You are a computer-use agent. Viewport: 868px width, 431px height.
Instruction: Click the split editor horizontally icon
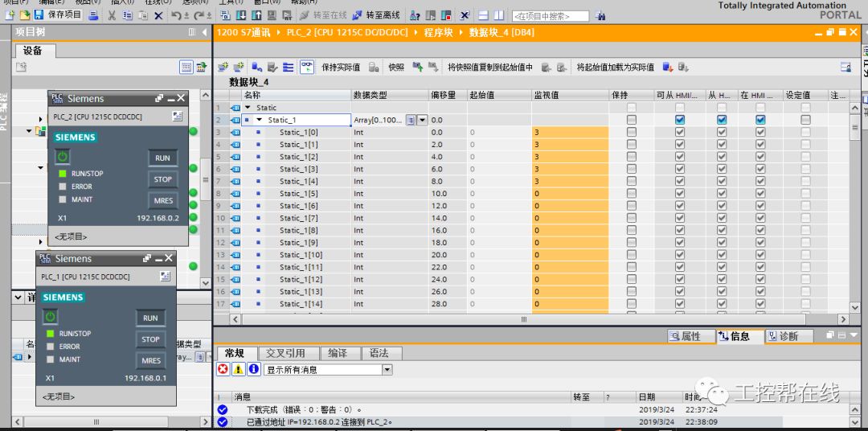pyautogui.click(x=483, y=15)
